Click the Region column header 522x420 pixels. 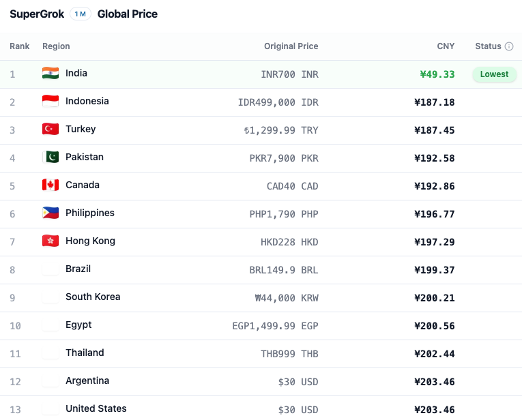point(56,46)
